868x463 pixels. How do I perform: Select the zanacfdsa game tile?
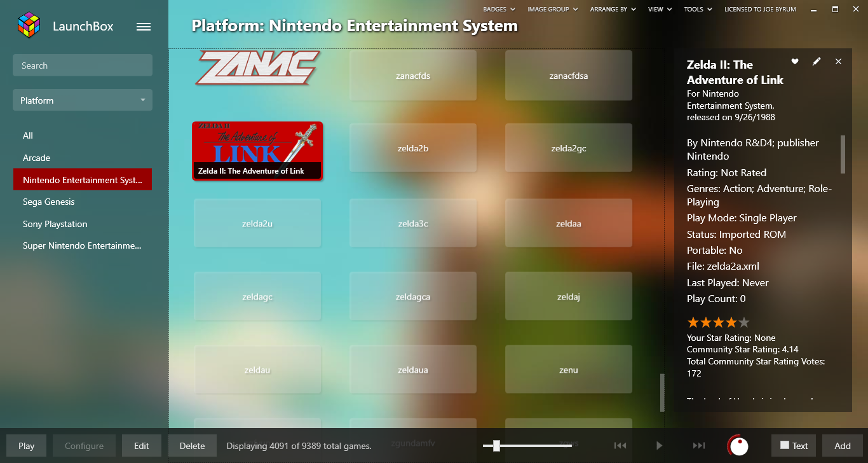(x=569, y=76)
